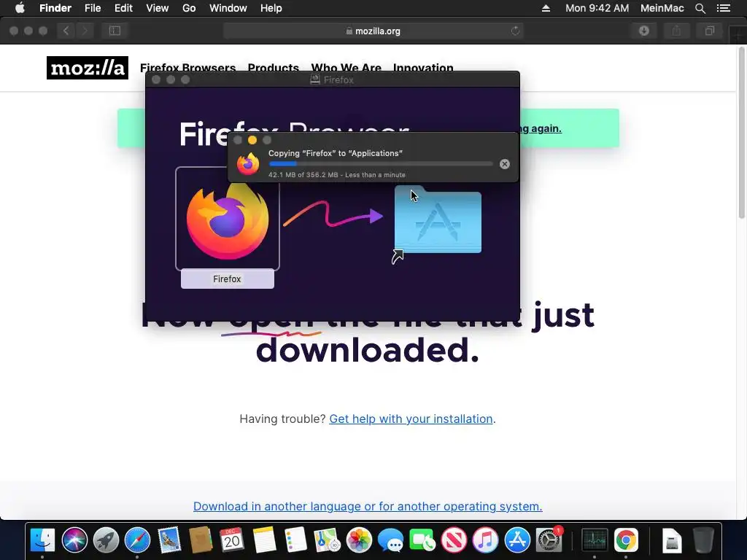
Task: Open the Window menu
Action: [x=228, y=8]
